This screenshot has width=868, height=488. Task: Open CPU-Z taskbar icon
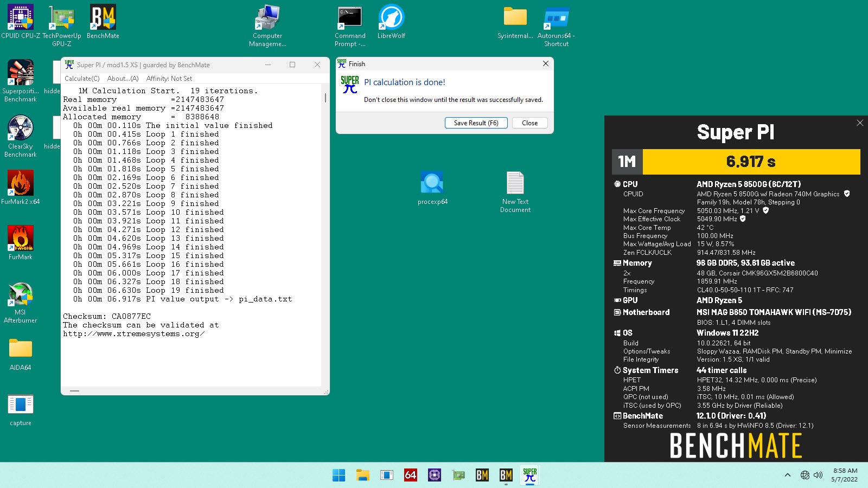click(x=435, y=475)
